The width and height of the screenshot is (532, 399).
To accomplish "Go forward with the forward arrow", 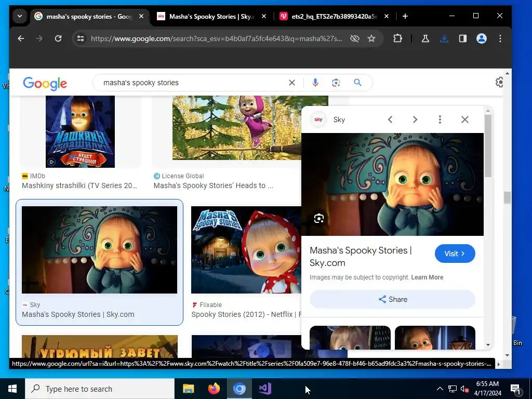I will click(39, 38).
